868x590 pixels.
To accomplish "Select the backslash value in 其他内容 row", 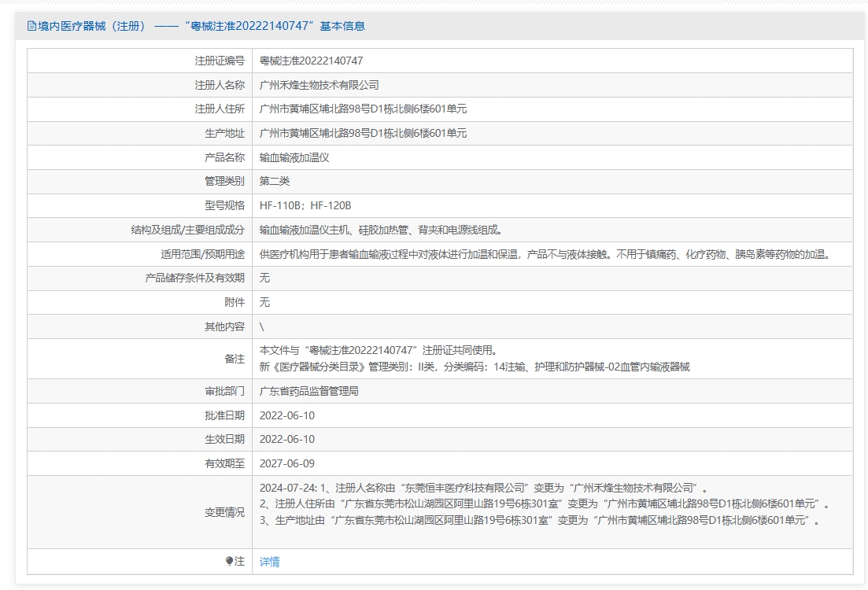I will pyautogui.click(x=262, y=327).
